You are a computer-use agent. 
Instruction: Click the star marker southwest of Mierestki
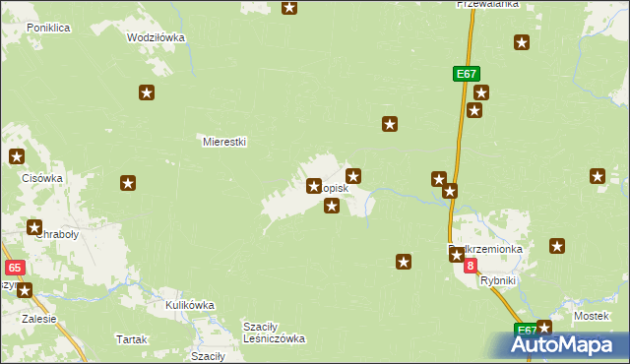point(128,183)
